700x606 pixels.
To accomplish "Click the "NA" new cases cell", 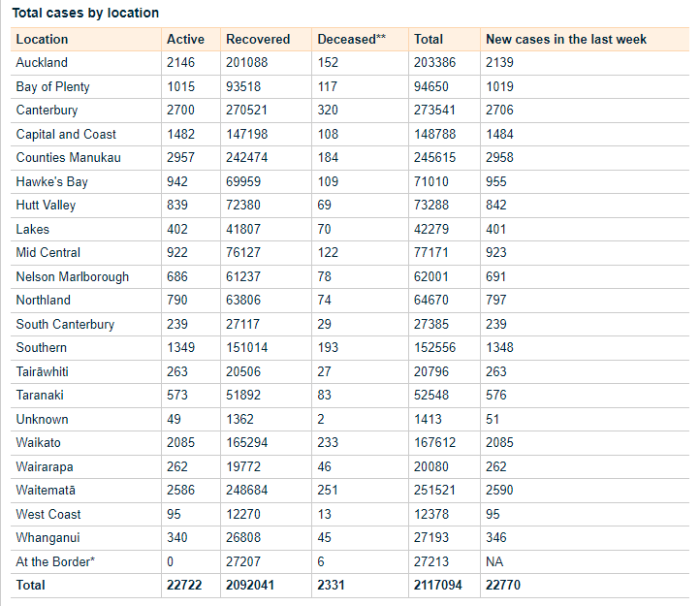I will (494, 561).
